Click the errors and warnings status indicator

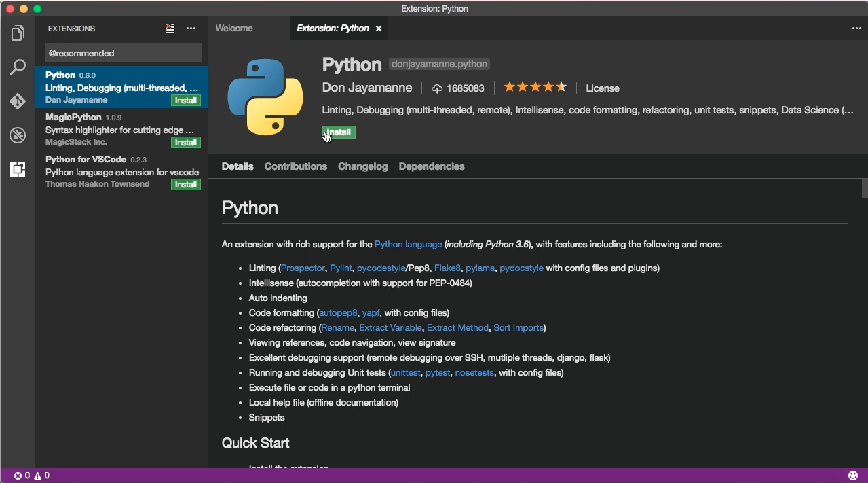point(32,476)
